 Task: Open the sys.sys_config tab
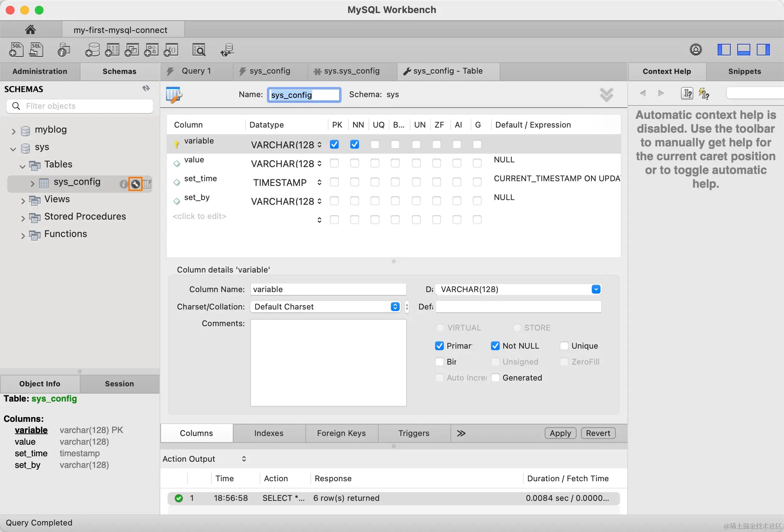tap(352, 71)
